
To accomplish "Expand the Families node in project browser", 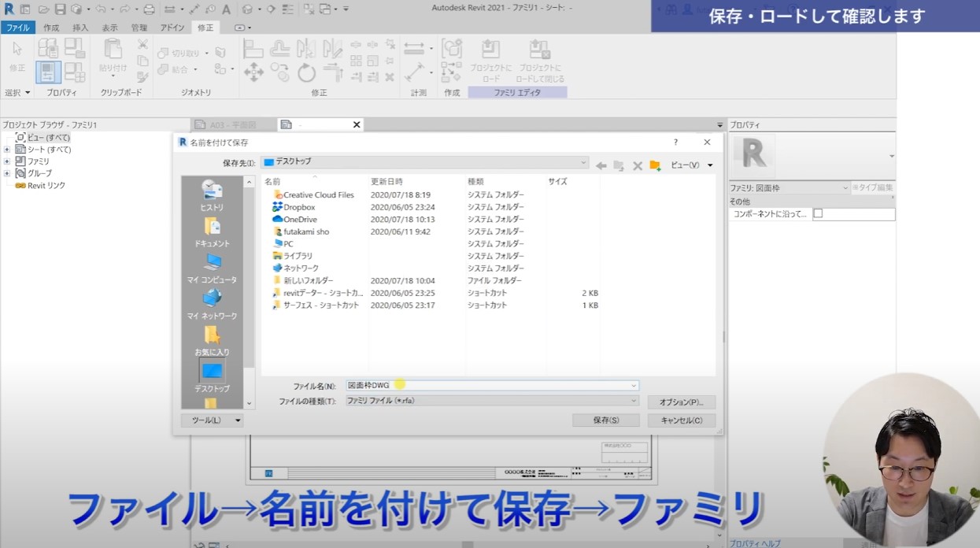I will [x=7, y=161].
